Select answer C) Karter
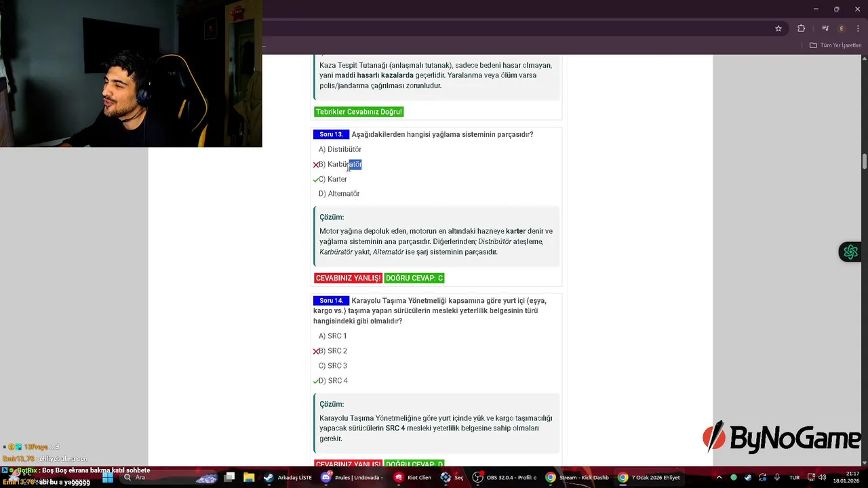This screenshot has height=488, width=868. click(332, 179)
